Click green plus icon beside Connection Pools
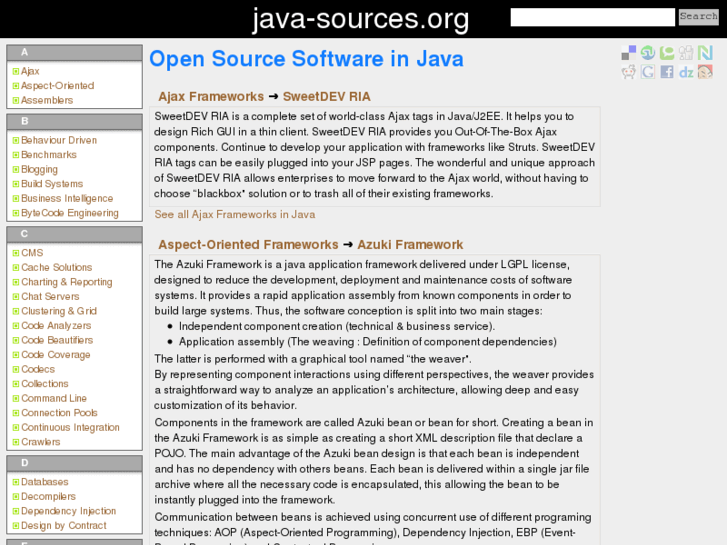 (16, 413)
